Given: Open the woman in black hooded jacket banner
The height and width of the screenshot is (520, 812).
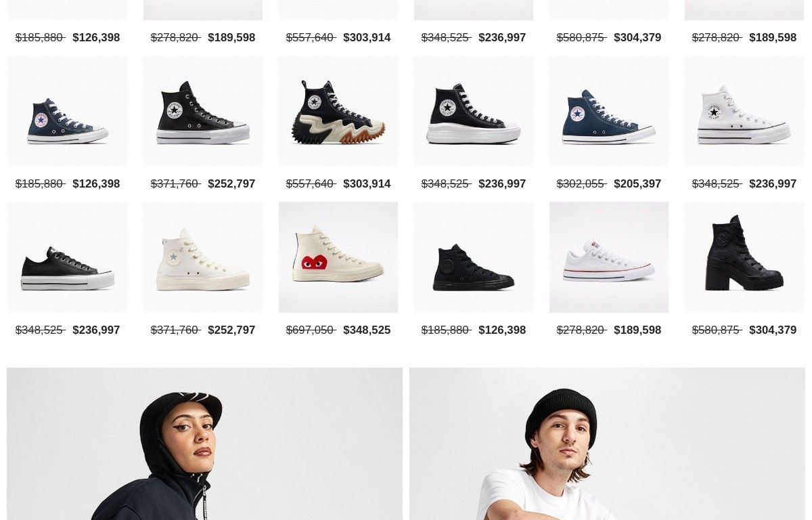Looking at the screenshot, I should [x=204, y=444].
